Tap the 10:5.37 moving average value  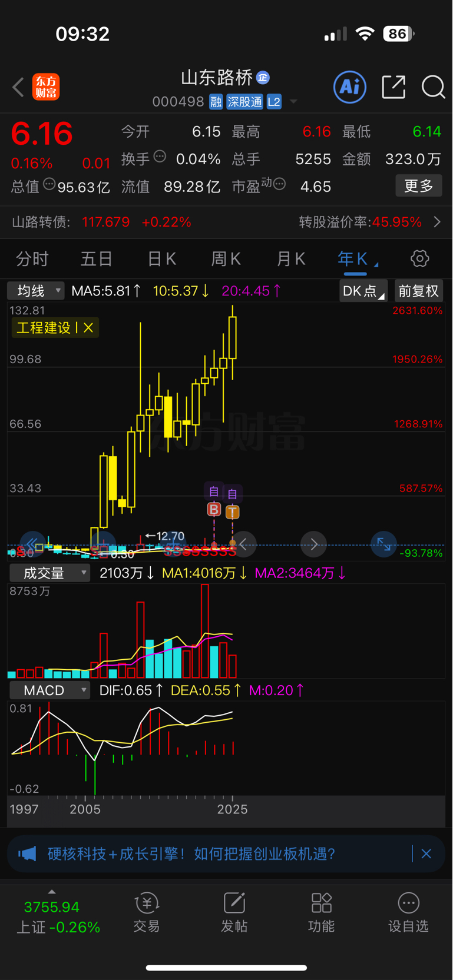pos(181,291)
